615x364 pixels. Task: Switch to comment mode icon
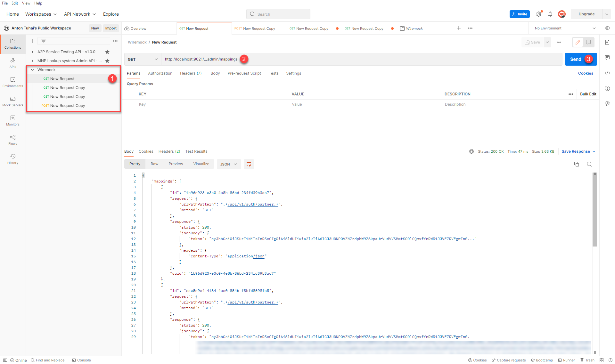click(588, 42)
